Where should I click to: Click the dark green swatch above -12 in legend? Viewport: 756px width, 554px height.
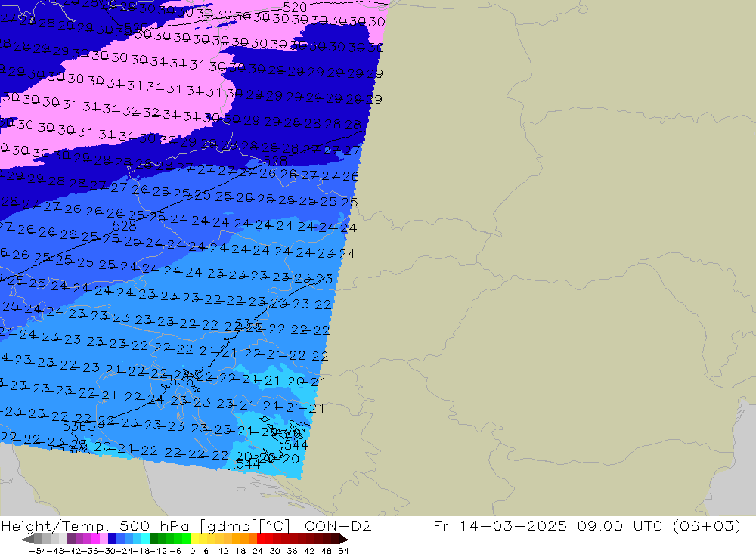[x=153, y=539]
